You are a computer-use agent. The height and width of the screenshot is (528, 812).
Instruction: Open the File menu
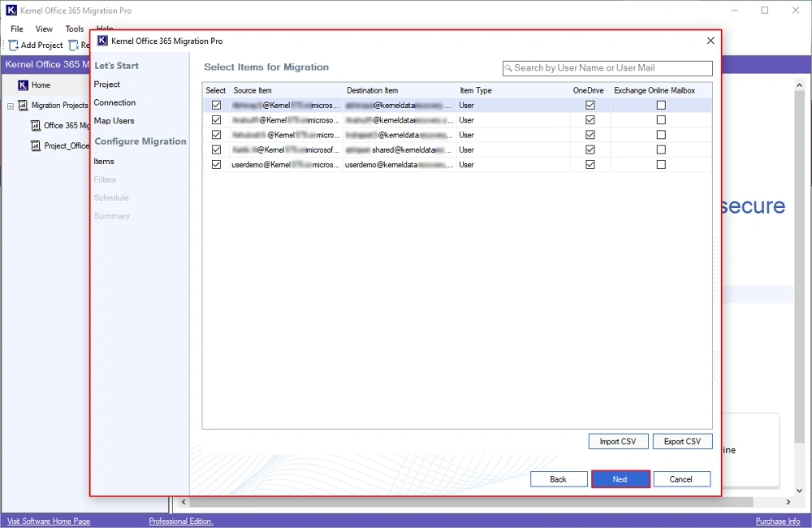tap(17, 29)
